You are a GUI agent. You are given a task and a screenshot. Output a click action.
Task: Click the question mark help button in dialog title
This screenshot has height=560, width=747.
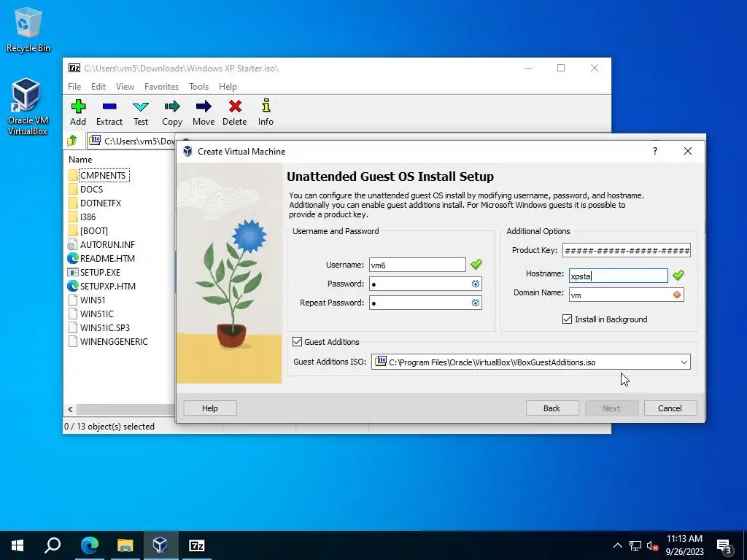point(655,151)
